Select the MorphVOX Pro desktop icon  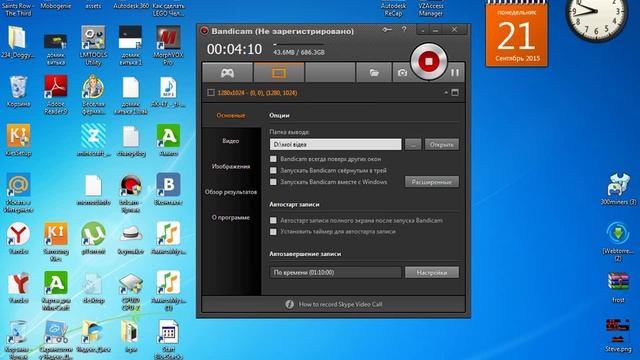point(168,46)
